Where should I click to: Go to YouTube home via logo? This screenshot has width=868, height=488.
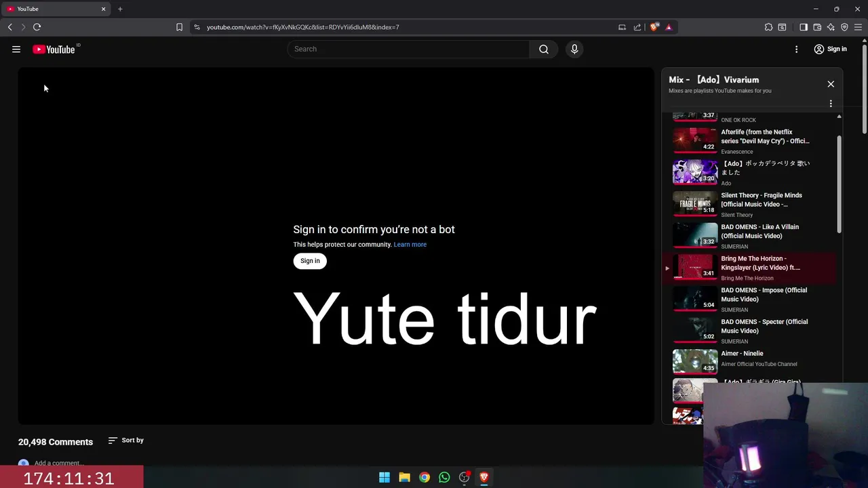pyautogui.click(x=54, y=49)
